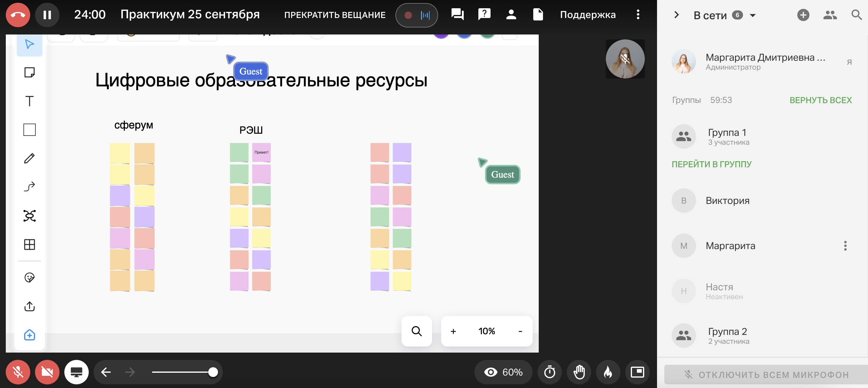The width and height of the screenshot is (868, 388).
Task: Pause the session with the pause button
Action: click(x=47, y=15)
